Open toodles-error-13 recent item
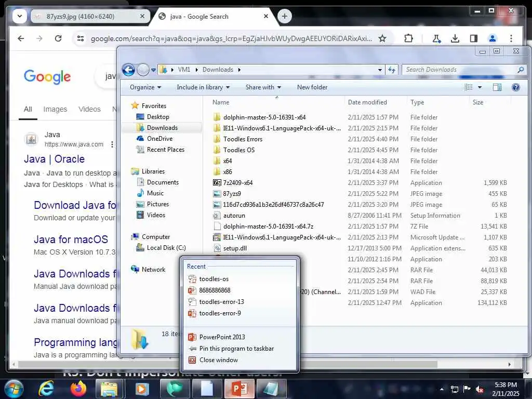This screenshot has width=532, height=399. click(x=240, y=302)
